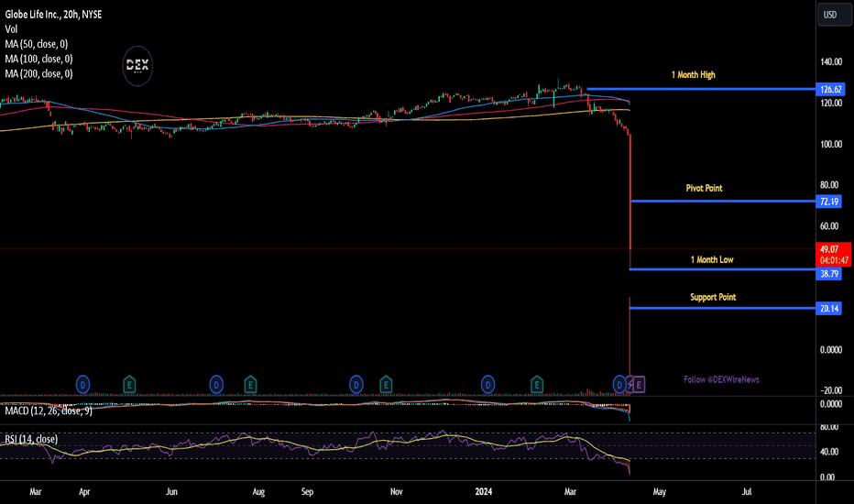The image size is (854, 504).
Task: Select the MA (100, close, 0) legend
Action: click(x=38, y=59)
